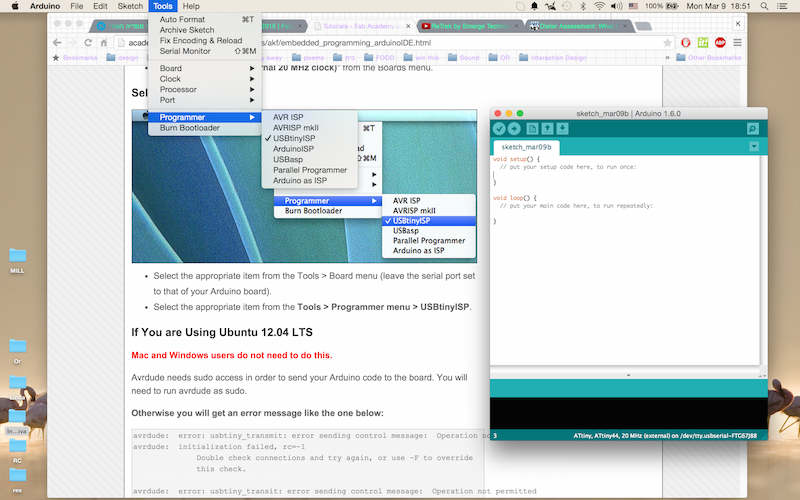
Task: Click the Bluetooth icon in menu bar
Action: pos(583,6)
